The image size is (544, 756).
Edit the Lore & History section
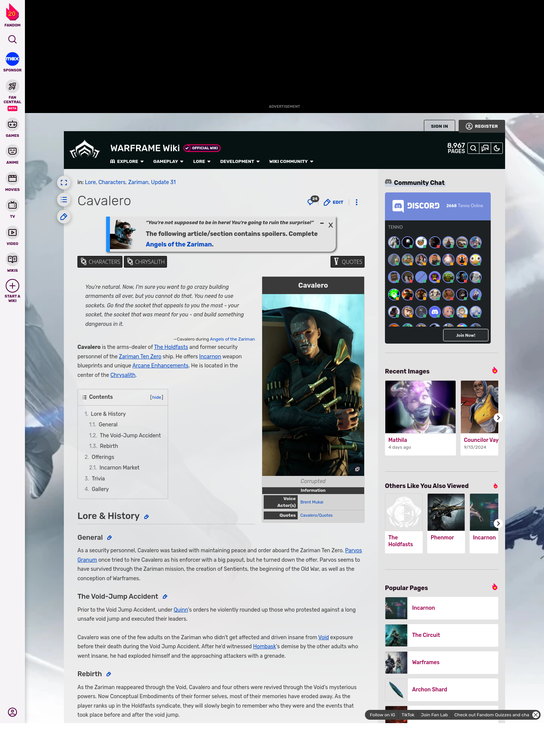(147, 517)
